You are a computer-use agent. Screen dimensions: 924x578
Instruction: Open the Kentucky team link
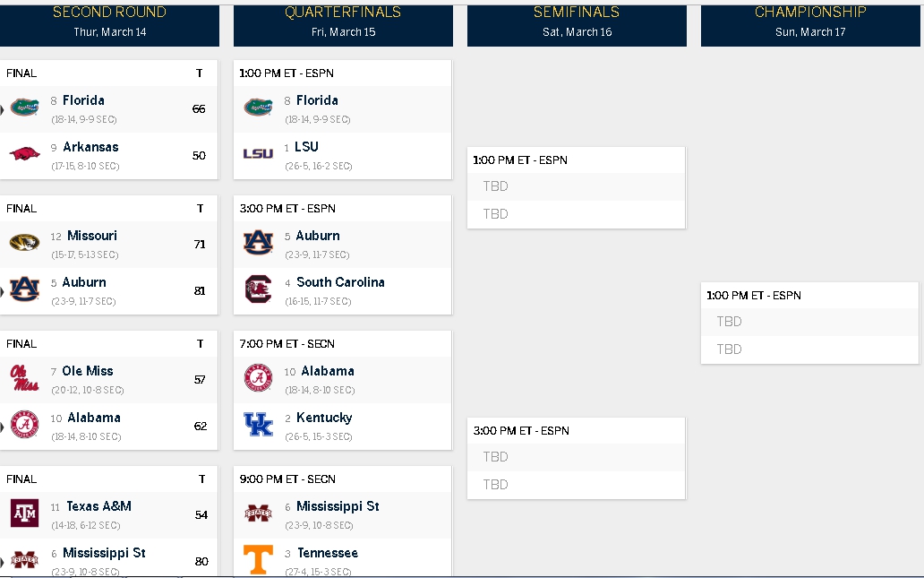[324, 418]
